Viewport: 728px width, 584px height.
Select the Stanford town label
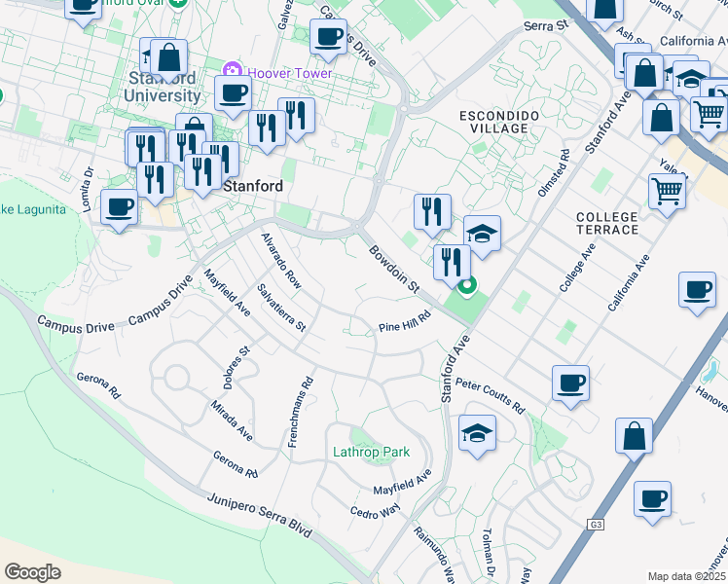pyautogui.click(x=253, y=186)
